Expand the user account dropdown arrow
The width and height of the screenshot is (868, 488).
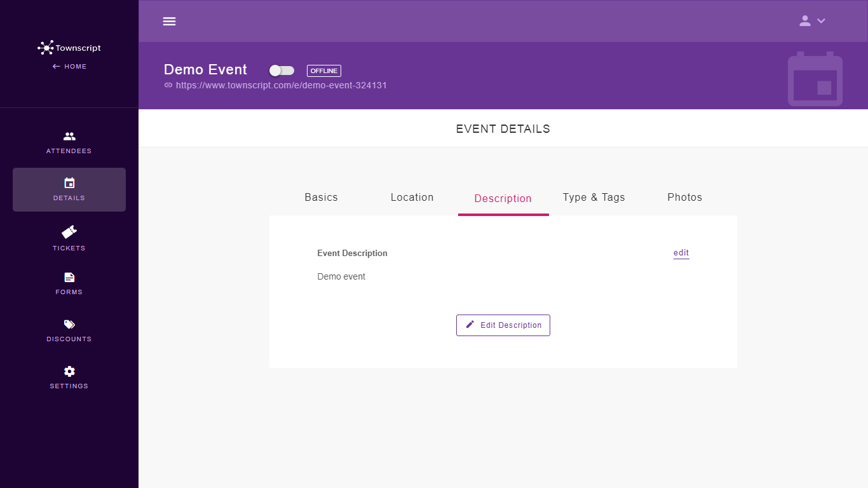point(821,21)
